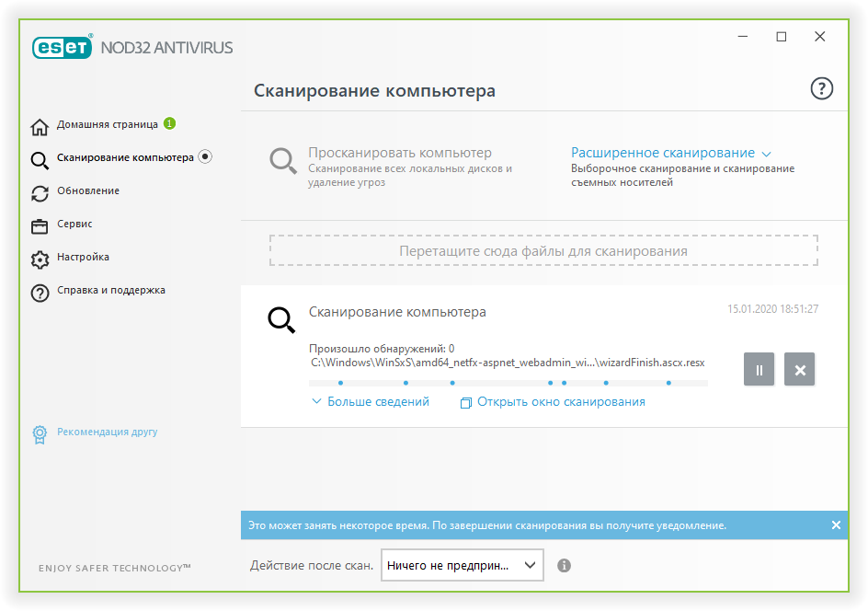The image size is (868, 611).
Task: Click the ESET logo in header
Action: coord(63,48)
